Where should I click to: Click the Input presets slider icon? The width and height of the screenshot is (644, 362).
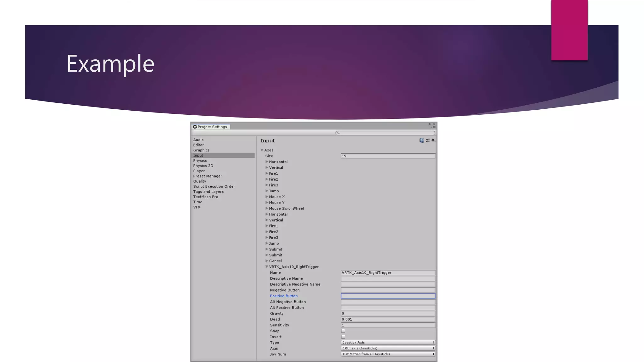428,140
